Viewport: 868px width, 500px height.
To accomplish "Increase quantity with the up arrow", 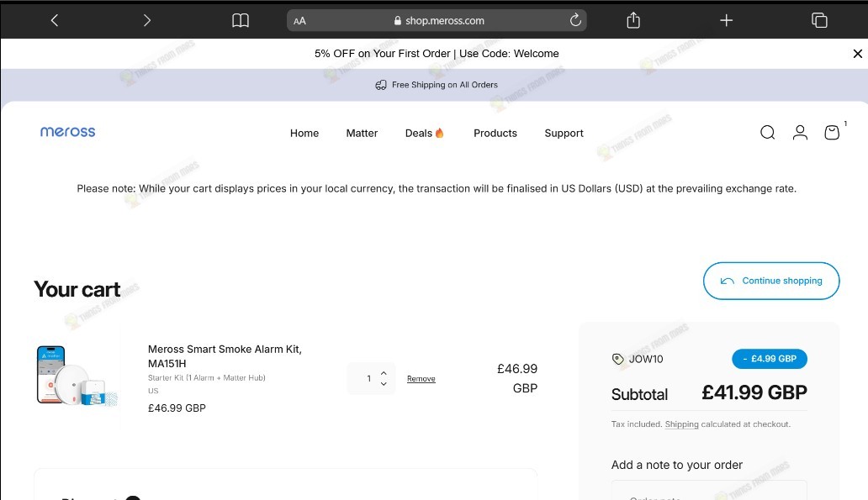I will point(384,373).
